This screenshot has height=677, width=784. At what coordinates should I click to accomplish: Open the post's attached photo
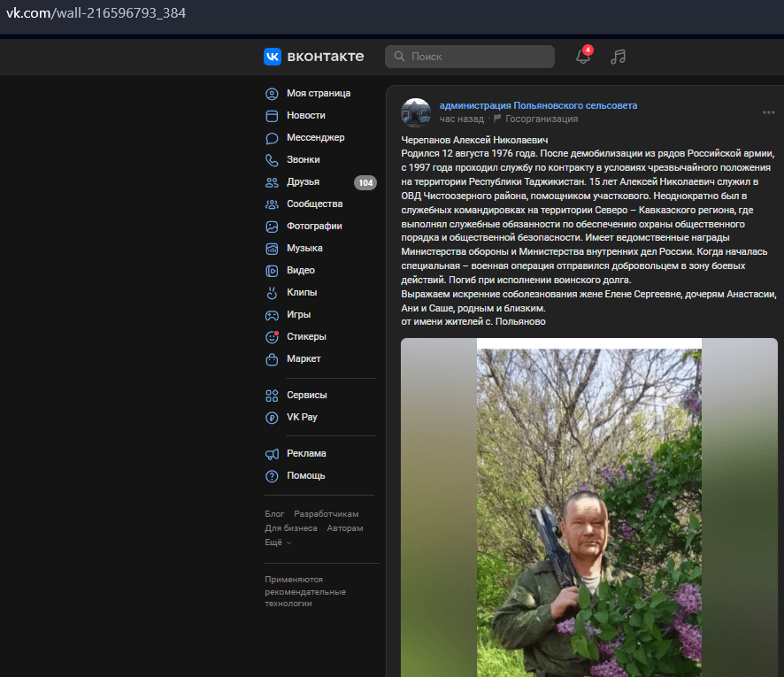[x=589, y=507]
